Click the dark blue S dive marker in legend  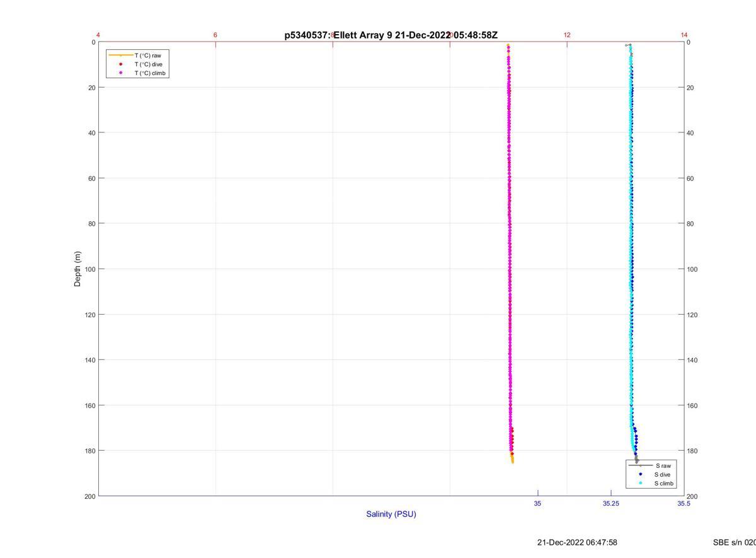[641, 474]
